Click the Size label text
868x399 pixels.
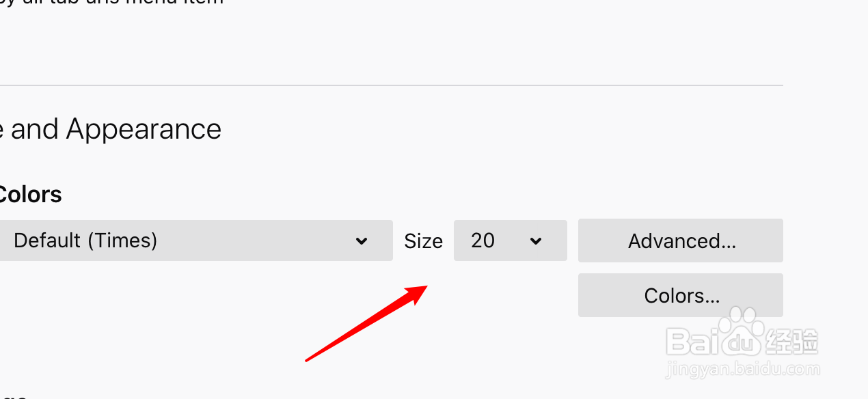[x=423, y=241]
